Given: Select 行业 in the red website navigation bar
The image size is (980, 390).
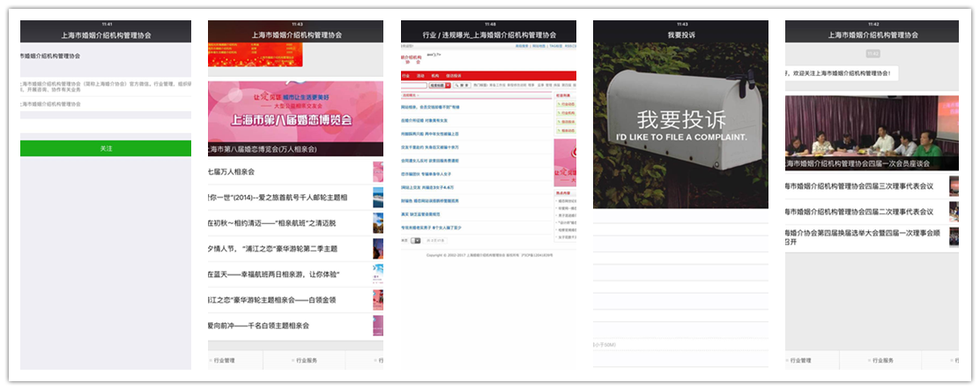Looking at the screenshot, I should (x=405, y=76).
